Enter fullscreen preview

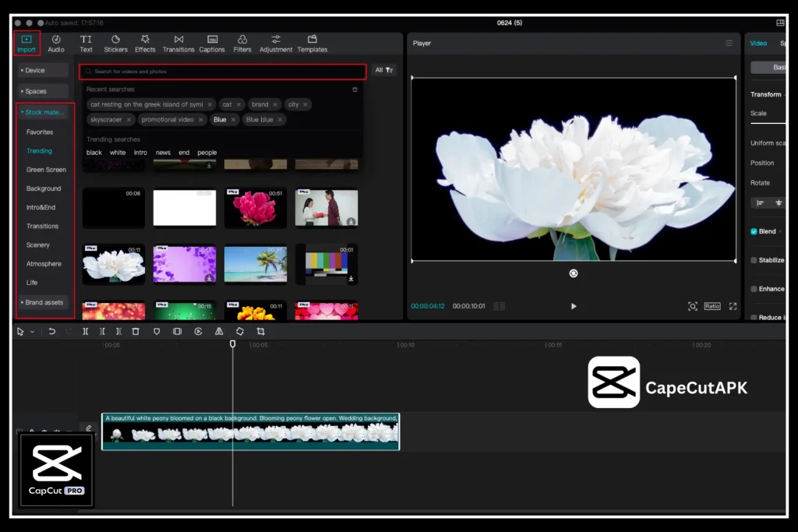(733, 306)
